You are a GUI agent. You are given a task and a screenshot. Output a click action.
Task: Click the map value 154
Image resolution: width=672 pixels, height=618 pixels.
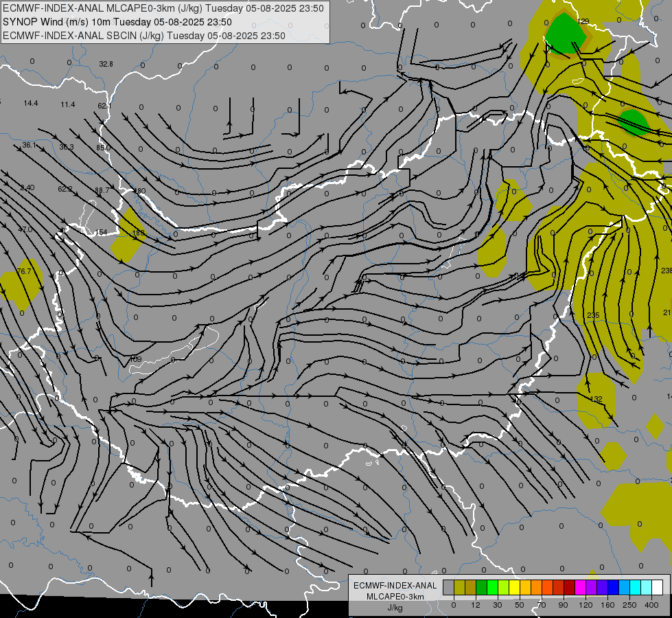pyautogui.click(x=101, y=232)
